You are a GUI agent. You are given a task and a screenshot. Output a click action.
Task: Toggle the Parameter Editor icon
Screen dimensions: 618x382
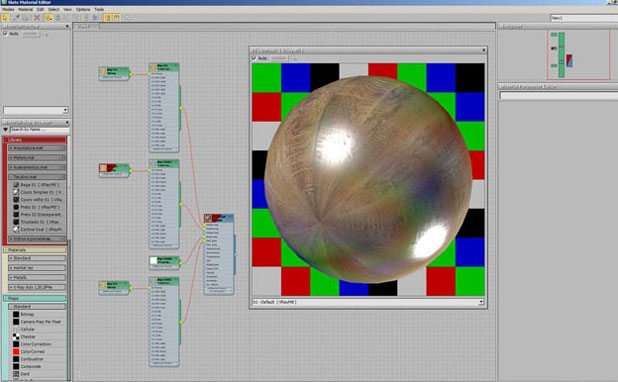[117, 17]
